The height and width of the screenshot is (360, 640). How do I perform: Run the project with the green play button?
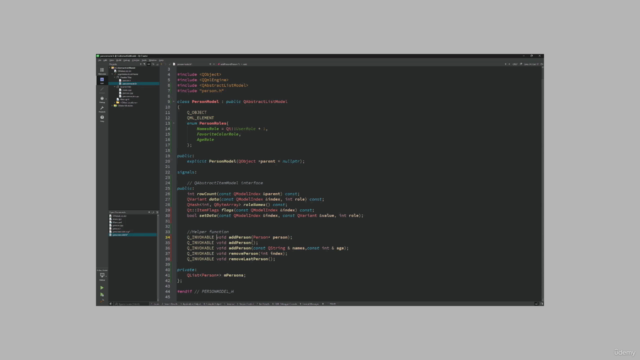102,287
